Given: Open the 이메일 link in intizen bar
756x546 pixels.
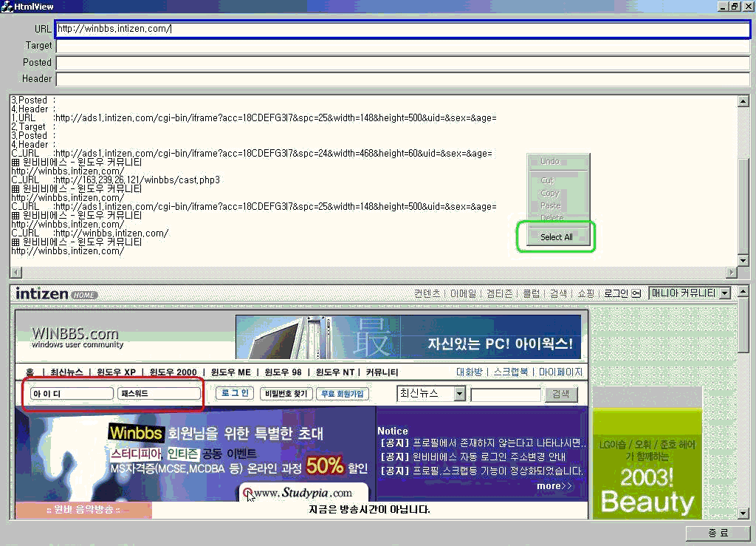Looking at the screenshot, I should click(x=463, y=293).
